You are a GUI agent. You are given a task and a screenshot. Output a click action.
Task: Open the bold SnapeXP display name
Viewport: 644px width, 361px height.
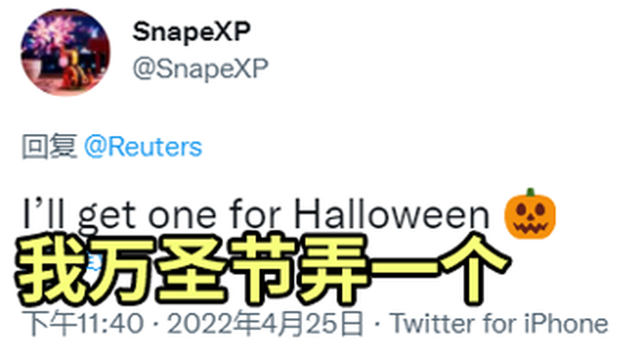tap(191, 32)
